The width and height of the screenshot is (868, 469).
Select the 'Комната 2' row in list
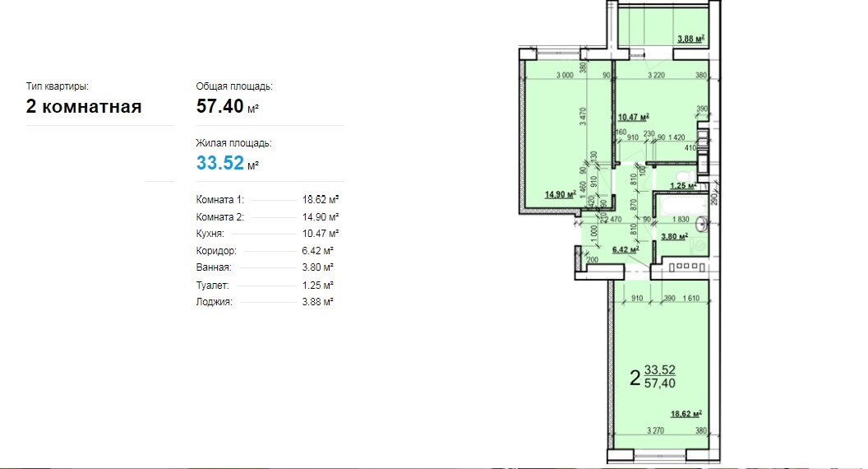pyautogui.click(x=267, y=216)
